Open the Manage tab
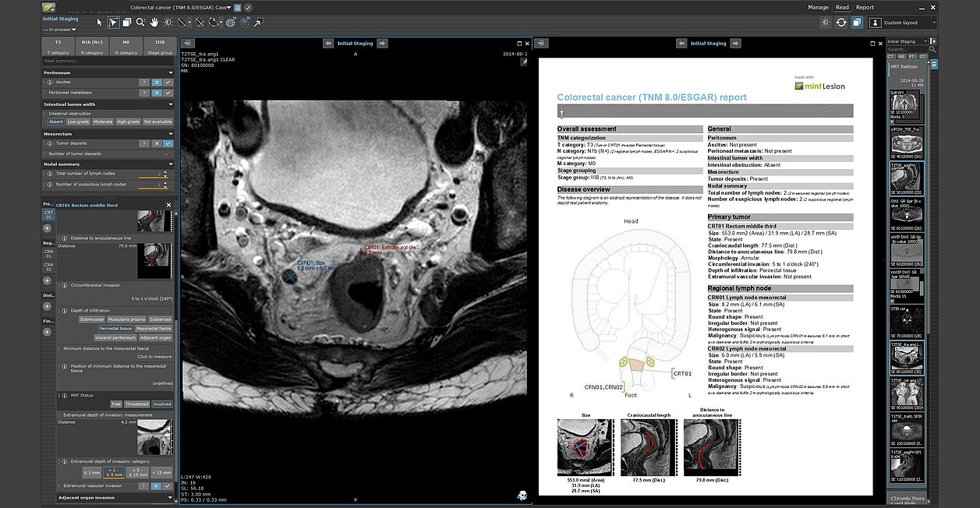Screen dimensions: 980x508 coord(818,7)
